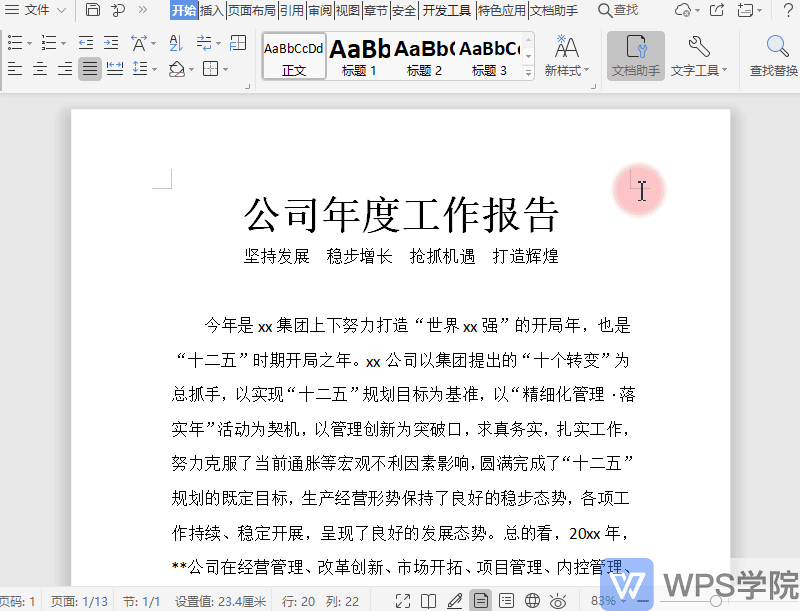Expand more quick access tools chevron
The width and height of the screenshot is (800, 611).
[143, 10]
